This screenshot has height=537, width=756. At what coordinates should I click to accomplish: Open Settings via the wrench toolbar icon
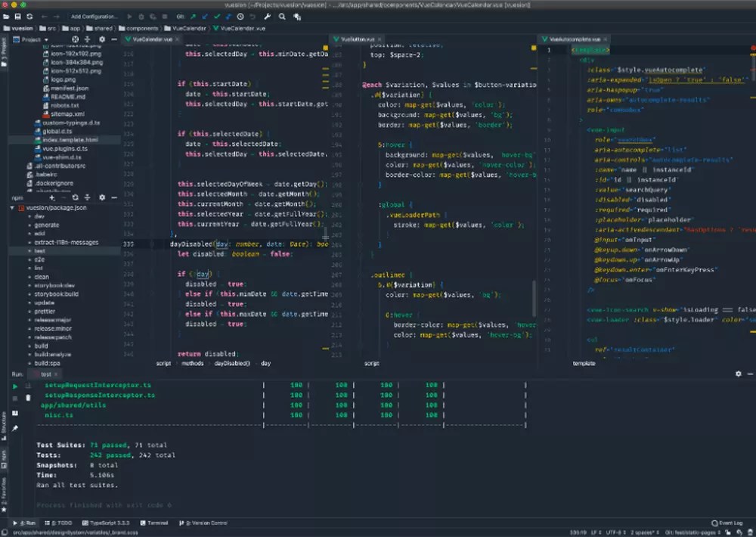(x=268, y=16)
